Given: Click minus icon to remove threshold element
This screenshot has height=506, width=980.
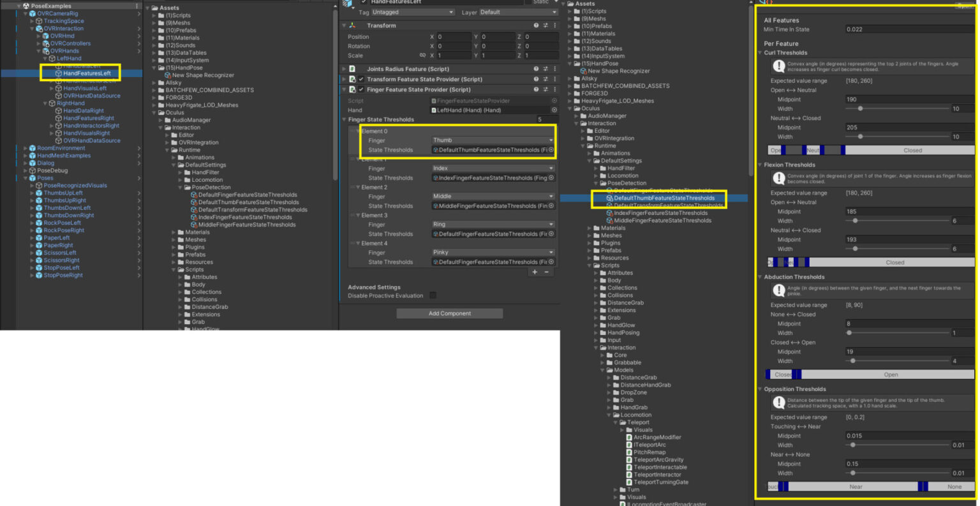Looking at the screenshot, I should pos(546,272).
